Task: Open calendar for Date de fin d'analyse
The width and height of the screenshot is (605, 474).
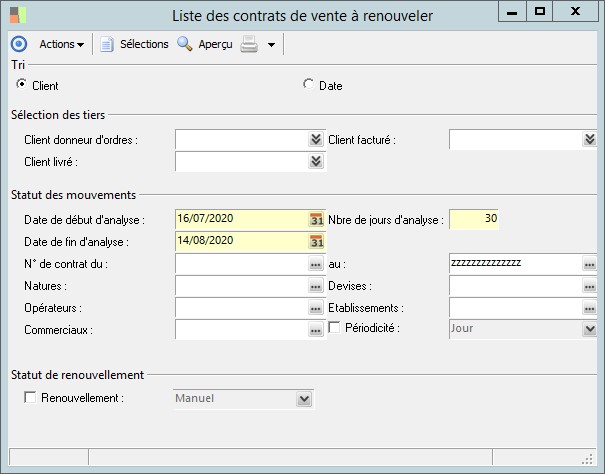Action: tap(316, 241)
